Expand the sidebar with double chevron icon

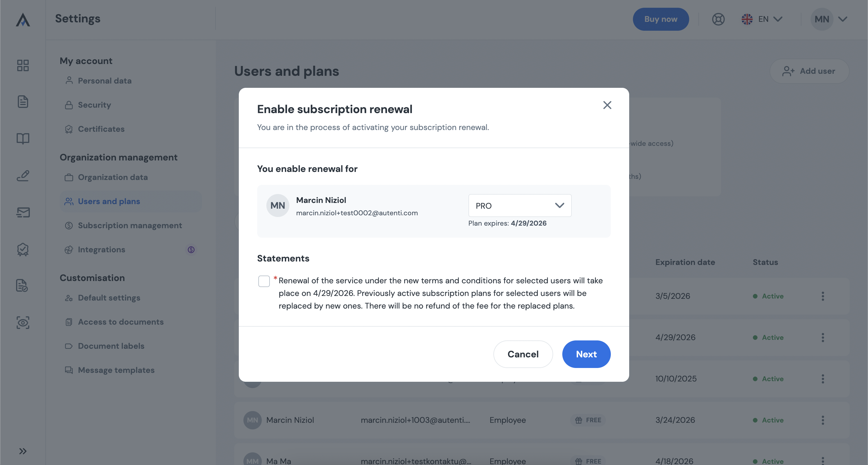coord(23,451)
